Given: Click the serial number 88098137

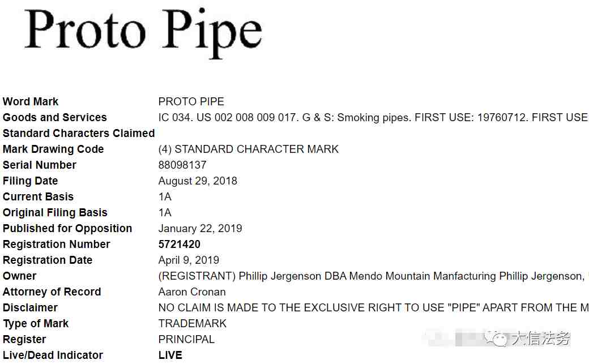Looking at the screenshot, I should (182, 165).
